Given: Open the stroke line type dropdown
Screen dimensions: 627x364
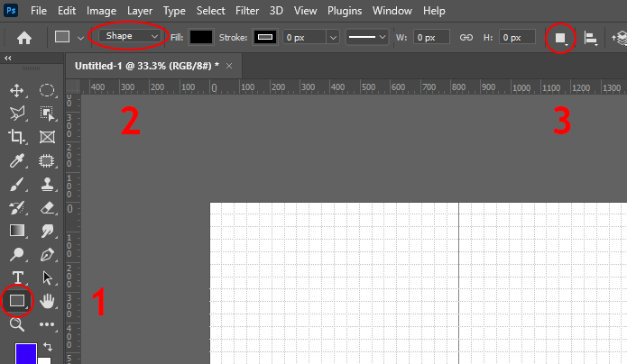Looking at the screenshot, I should (367, 38).
